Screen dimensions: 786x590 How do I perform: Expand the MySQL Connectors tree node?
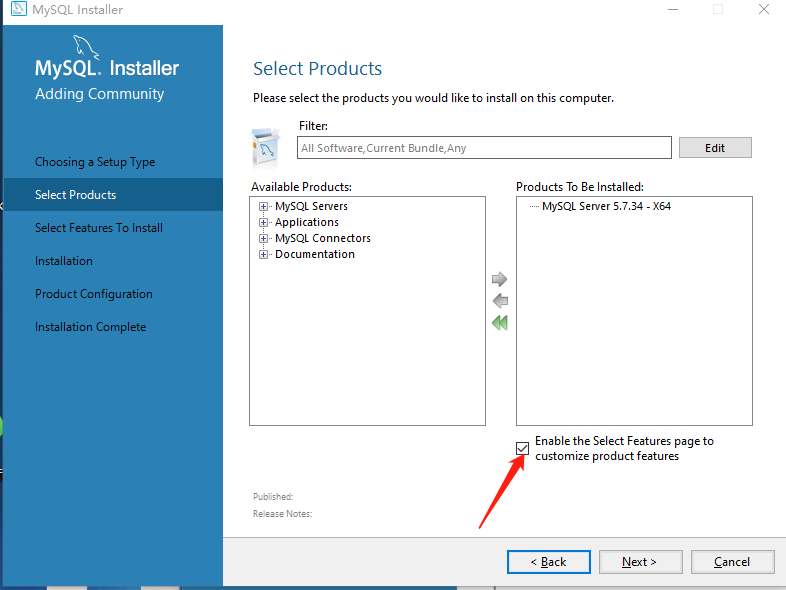[x=263, y=238]
